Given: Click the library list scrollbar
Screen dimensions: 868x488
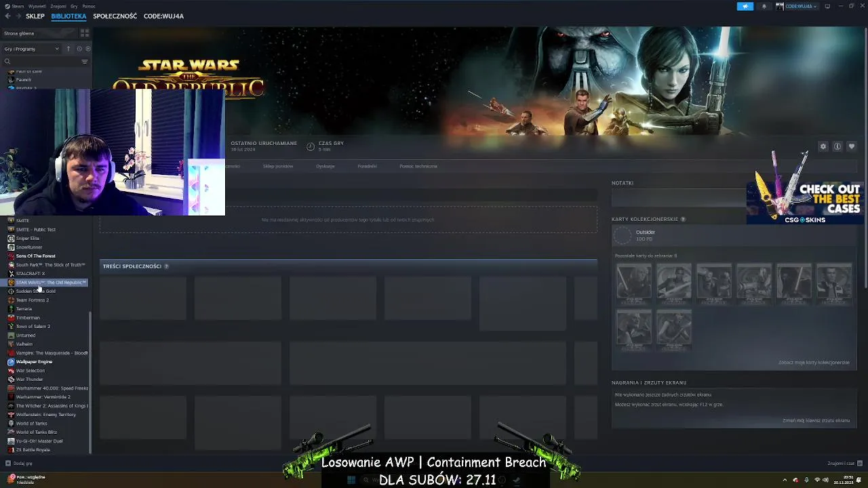Looking at the screenshot, I should tap(90, 383).
